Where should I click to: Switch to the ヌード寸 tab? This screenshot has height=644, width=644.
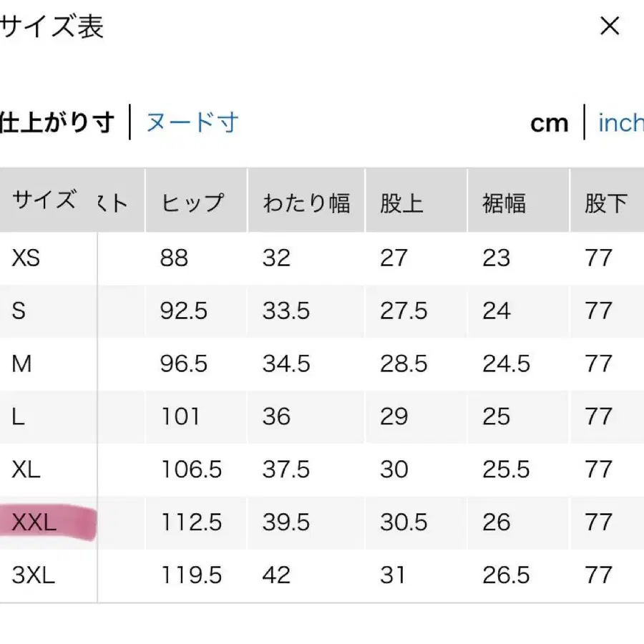192,122
